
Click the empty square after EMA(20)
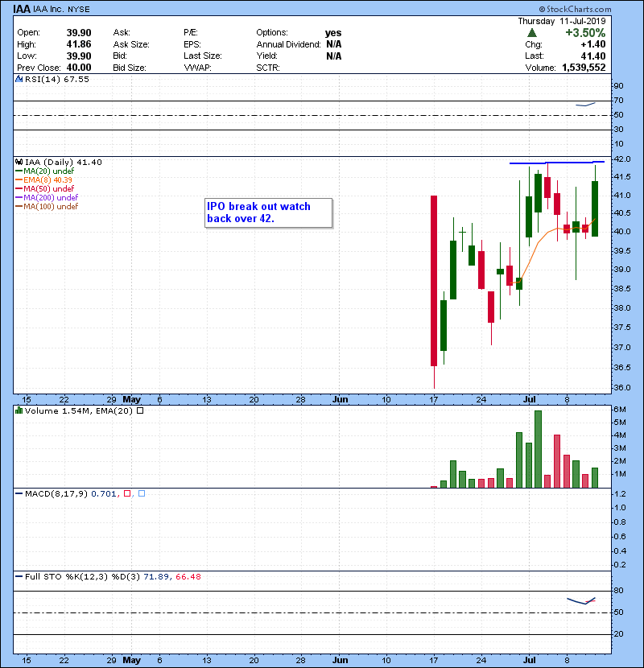[140, 410]
